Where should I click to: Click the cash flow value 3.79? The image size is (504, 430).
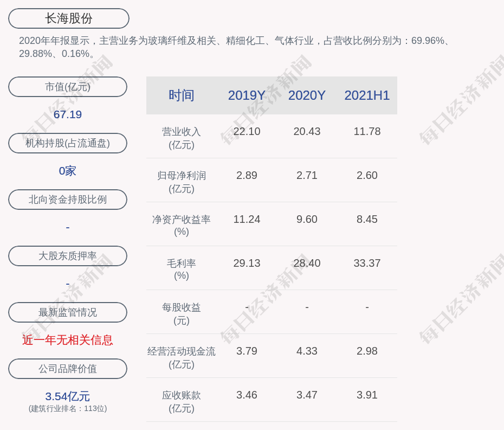247,351
